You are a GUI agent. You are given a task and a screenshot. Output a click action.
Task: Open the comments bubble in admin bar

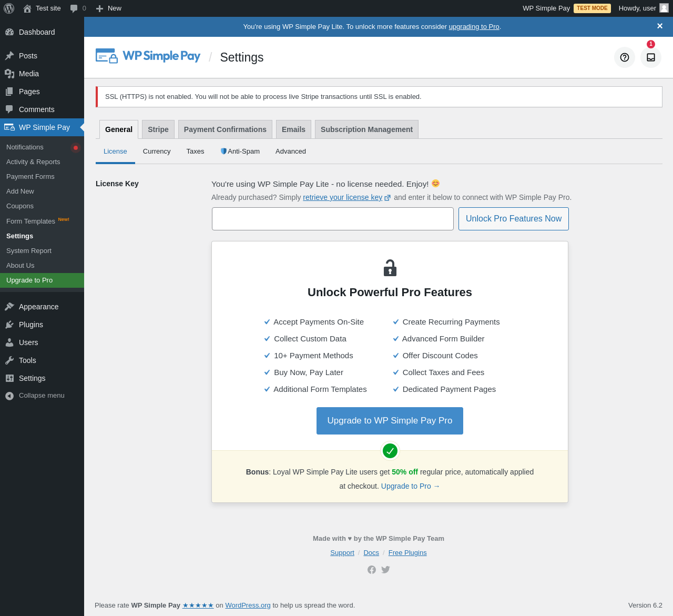[74, 8]
